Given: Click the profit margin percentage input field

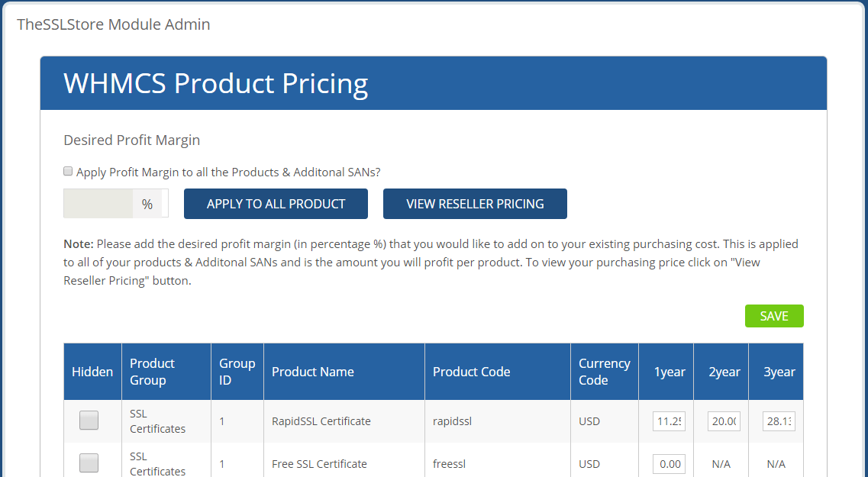Looking at the screenshot, I should click(x=98, y=204).
